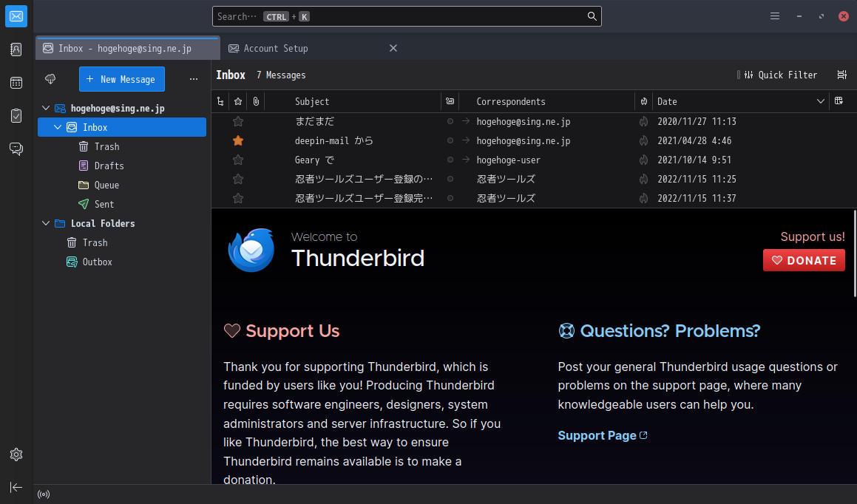The height and width of the screenshot is (504, 857).
Task: Mark junk for Geary で message
Action: (644, 160)
